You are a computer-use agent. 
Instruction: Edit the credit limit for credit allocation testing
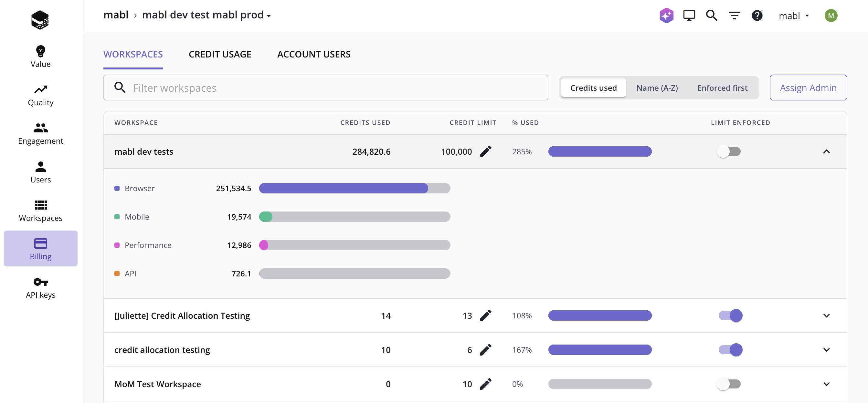point(486,350)
